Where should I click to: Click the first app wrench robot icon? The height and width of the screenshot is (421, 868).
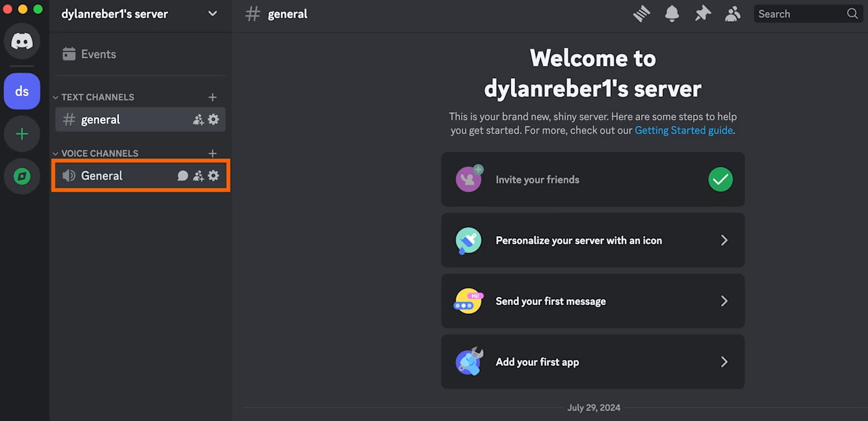[469, 361]
